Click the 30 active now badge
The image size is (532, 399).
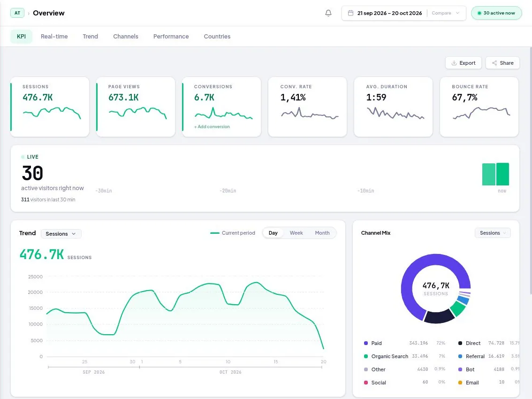496,13
